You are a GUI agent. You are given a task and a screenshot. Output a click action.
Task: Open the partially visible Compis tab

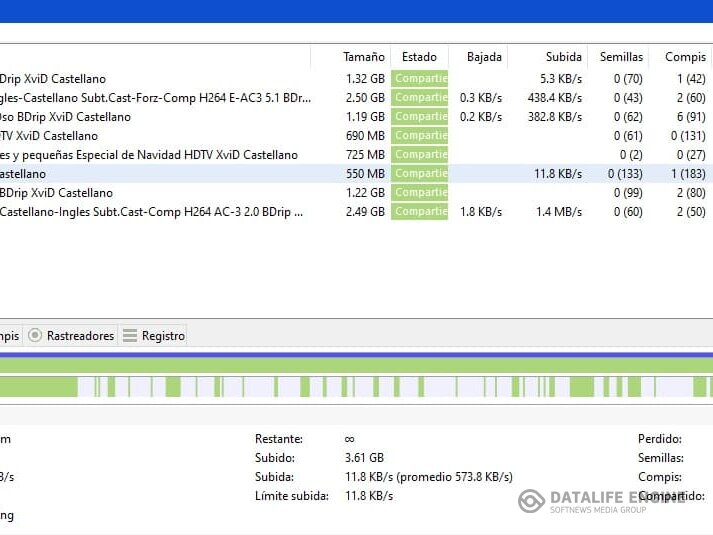pos(9,336)
